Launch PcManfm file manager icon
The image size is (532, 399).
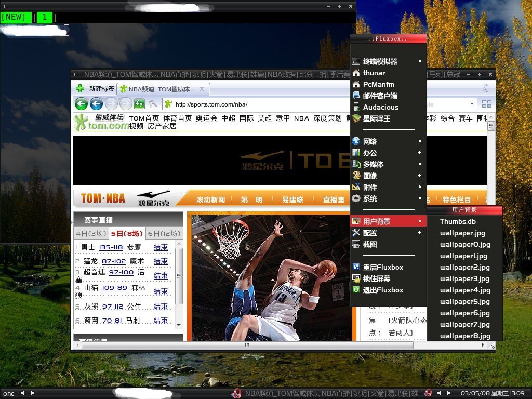click(356, 84)
